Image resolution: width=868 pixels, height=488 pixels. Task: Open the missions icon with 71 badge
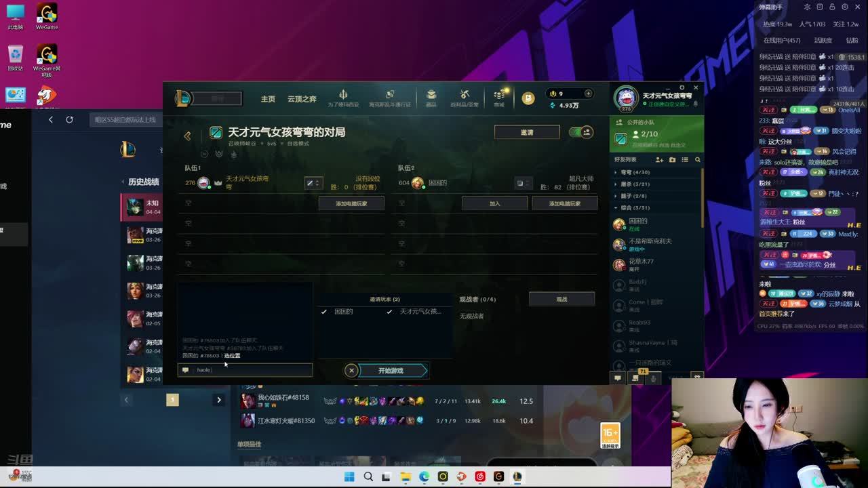tap(636, 378)
